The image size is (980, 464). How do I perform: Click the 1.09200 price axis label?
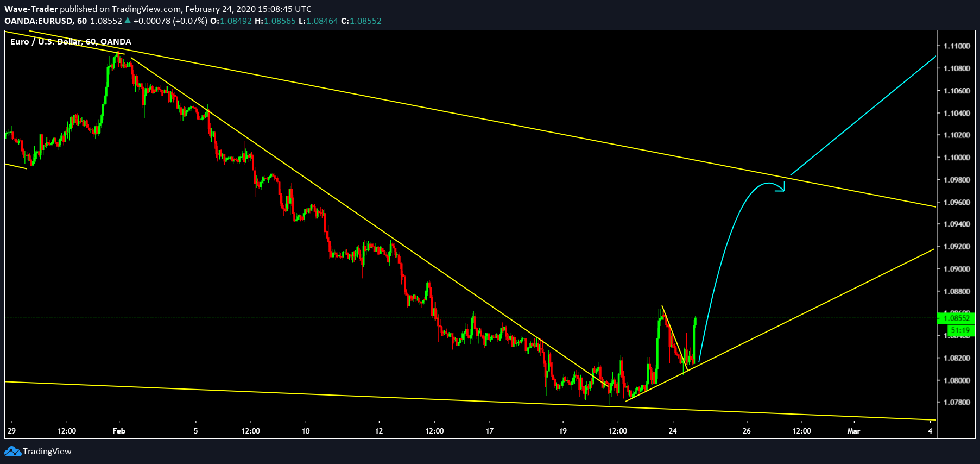click(957, 247)
